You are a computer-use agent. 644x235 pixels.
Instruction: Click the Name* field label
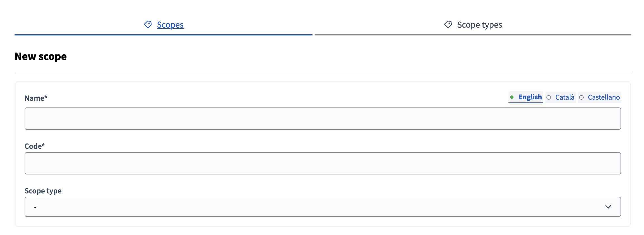coord(36,98)
